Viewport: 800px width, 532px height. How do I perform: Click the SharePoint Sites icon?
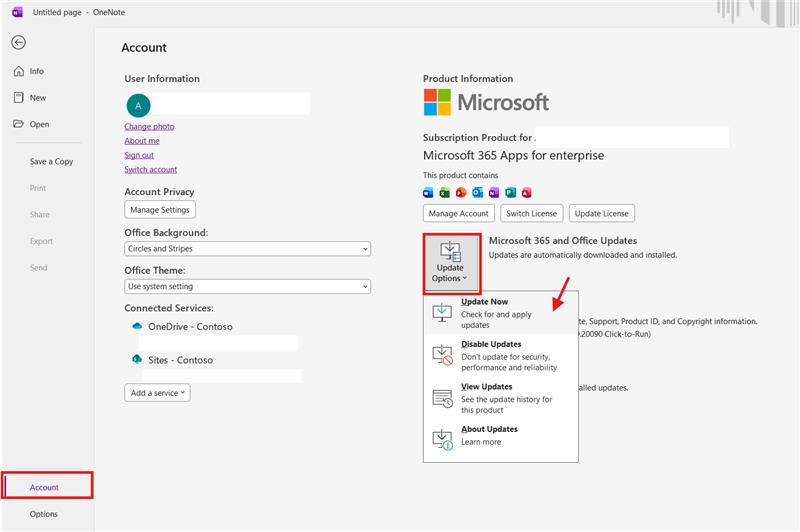click(x=137, y=359)
